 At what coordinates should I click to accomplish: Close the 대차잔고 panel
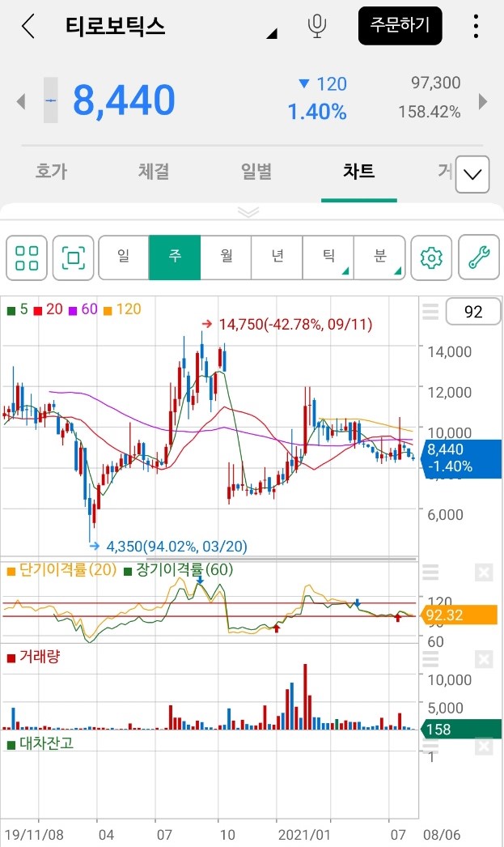484,747
